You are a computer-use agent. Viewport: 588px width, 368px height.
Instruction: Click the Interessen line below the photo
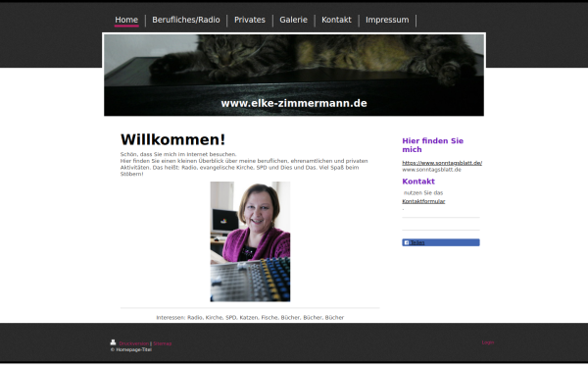click(x=250, y=318)
